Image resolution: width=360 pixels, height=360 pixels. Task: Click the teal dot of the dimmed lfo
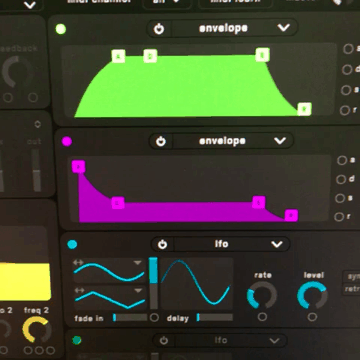(77, 340)
